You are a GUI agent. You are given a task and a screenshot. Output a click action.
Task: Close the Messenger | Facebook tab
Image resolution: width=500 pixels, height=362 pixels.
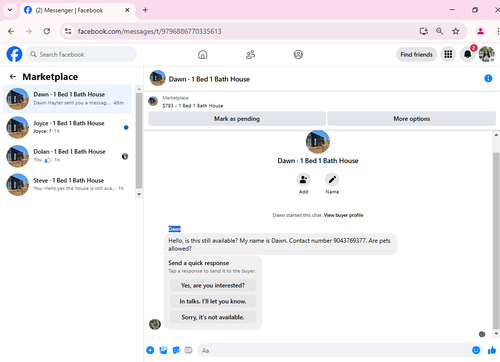pyautogui.click(x=127, y=10)
